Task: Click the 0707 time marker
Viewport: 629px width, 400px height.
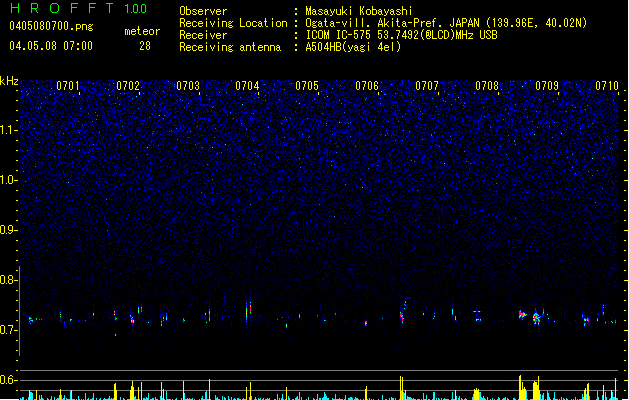Action: (x=427, y=85)
